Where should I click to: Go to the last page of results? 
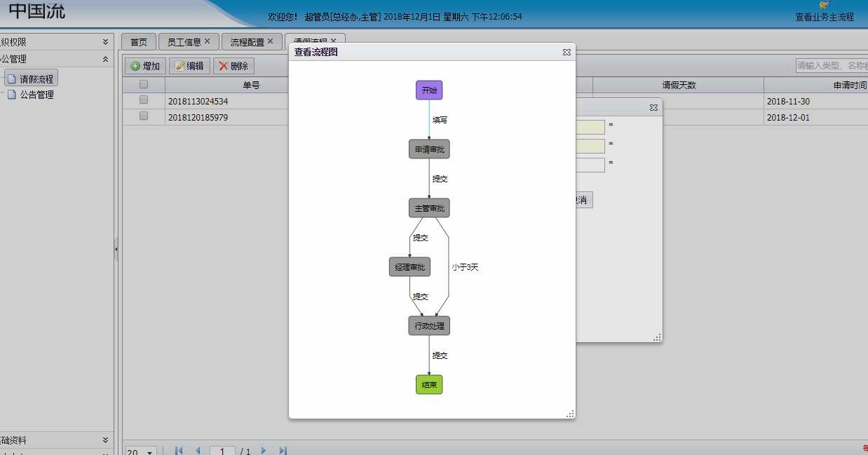click(283, 451)
